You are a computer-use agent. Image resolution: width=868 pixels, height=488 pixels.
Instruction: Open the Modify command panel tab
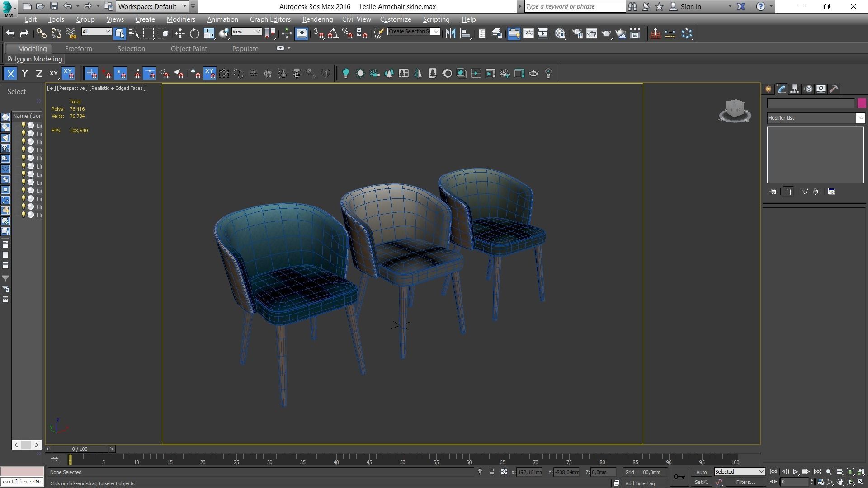781,89
